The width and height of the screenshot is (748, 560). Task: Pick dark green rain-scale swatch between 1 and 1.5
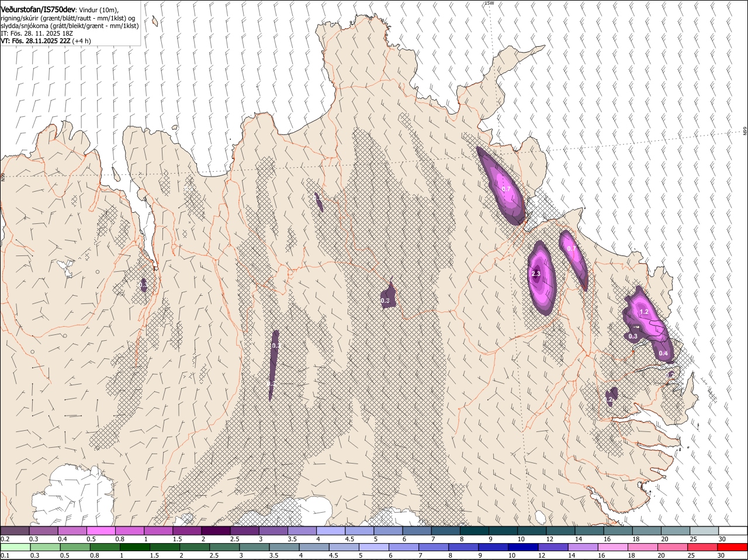[x=134, y=547]
